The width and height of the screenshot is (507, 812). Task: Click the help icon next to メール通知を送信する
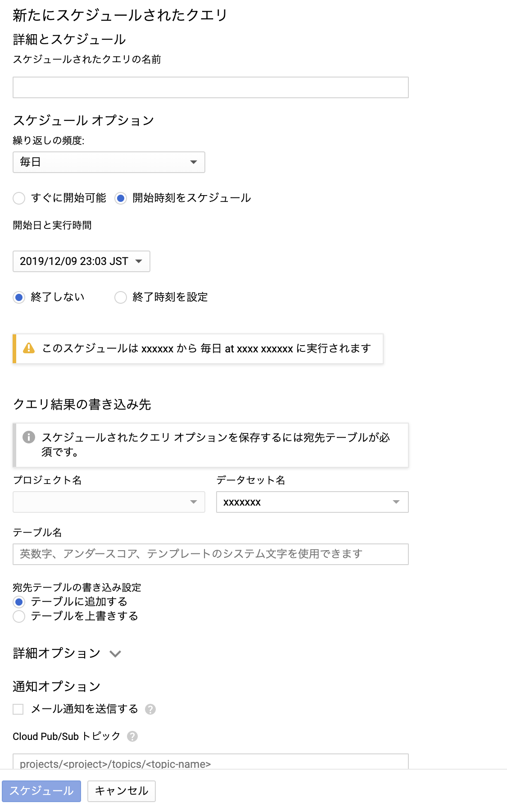coord(151,709)
